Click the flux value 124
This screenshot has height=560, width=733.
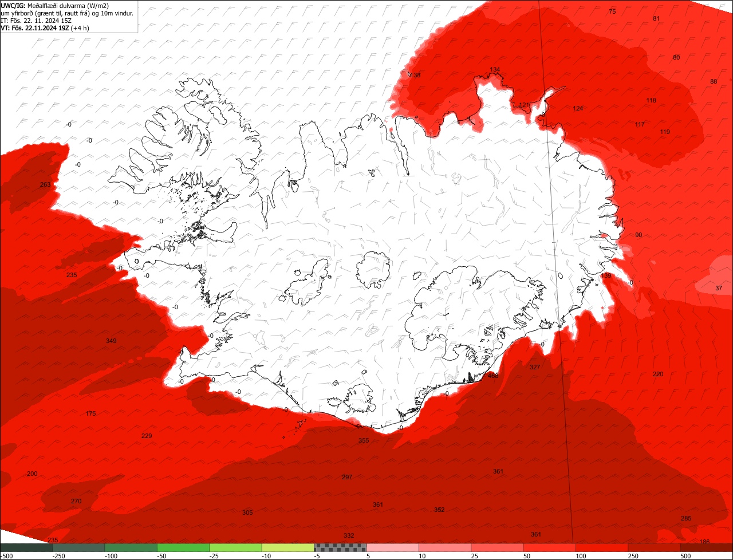(x=578, y=108)
